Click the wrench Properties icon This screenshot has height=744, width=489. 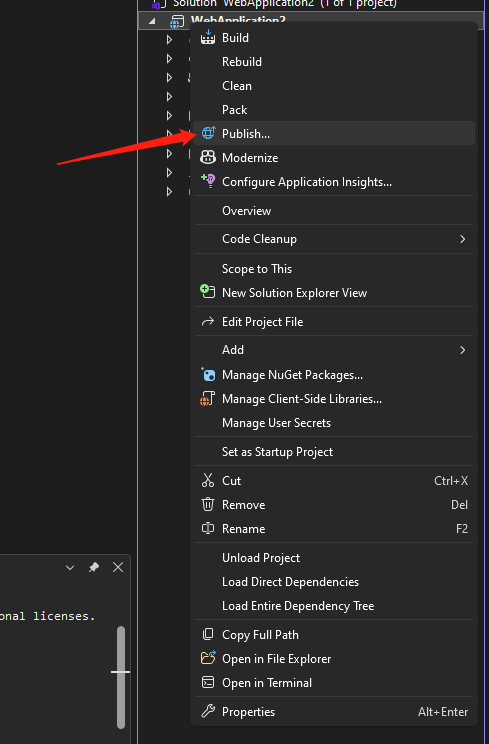(208, 711)
